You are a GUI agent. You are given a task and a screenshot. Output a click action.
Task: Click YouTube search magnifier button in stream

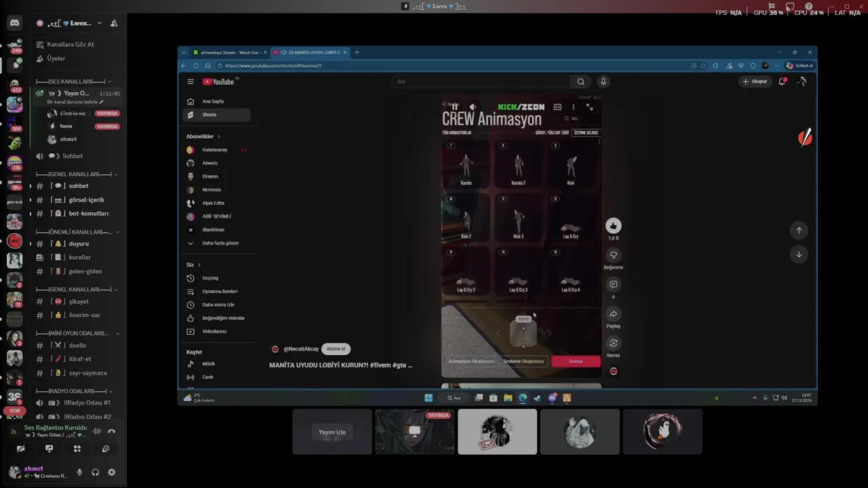click(581, 81)
